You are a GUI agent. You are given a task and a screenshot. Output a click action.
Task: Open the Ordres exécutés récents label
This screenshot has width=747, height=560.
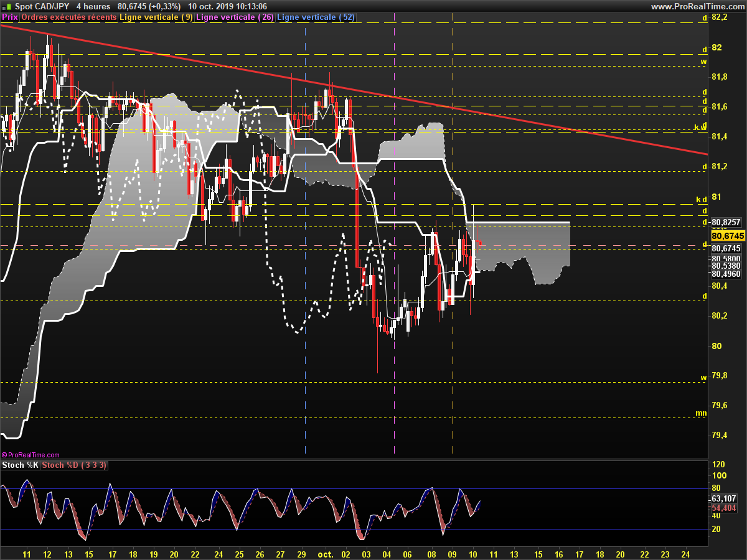pyautogui.click(x=68, y=17)
